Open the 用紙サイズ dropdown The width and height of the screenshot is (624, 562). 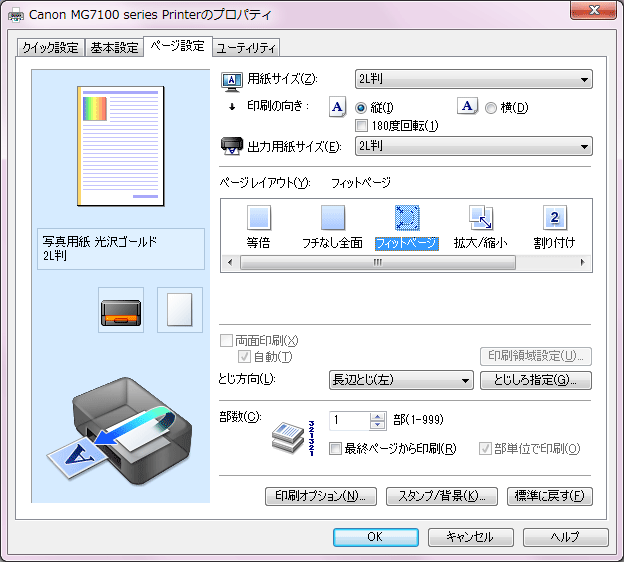click(x=474, y=79)
